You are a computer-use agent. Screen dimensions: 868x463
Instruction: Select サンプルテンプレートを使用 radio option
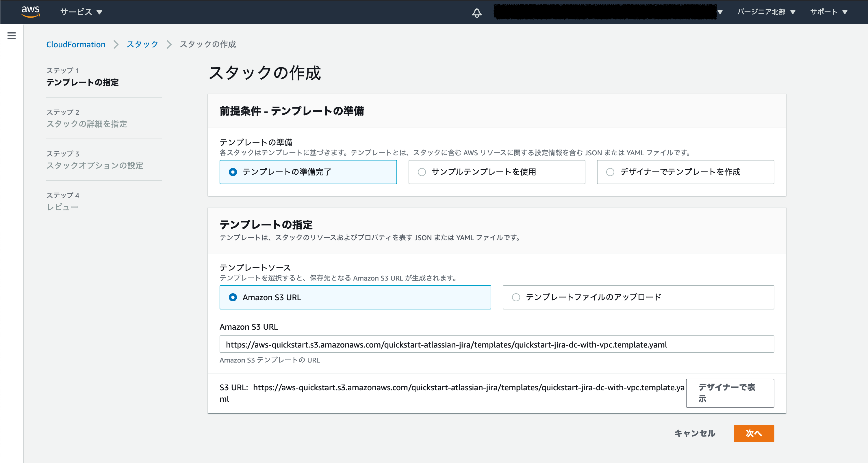coord(497,172)
